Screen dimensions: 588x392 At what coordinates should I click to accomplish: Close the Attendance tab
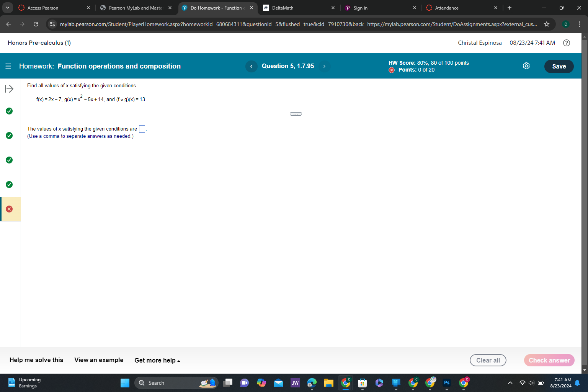[x=496, y=8]
